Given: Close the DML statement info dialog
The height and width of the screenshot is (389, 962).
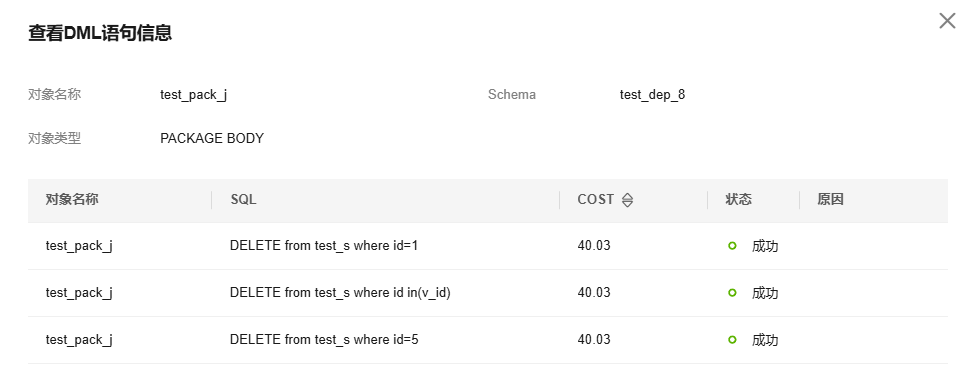Looking at the screenshot, I should pyautogui.click(x=947, y=21).
